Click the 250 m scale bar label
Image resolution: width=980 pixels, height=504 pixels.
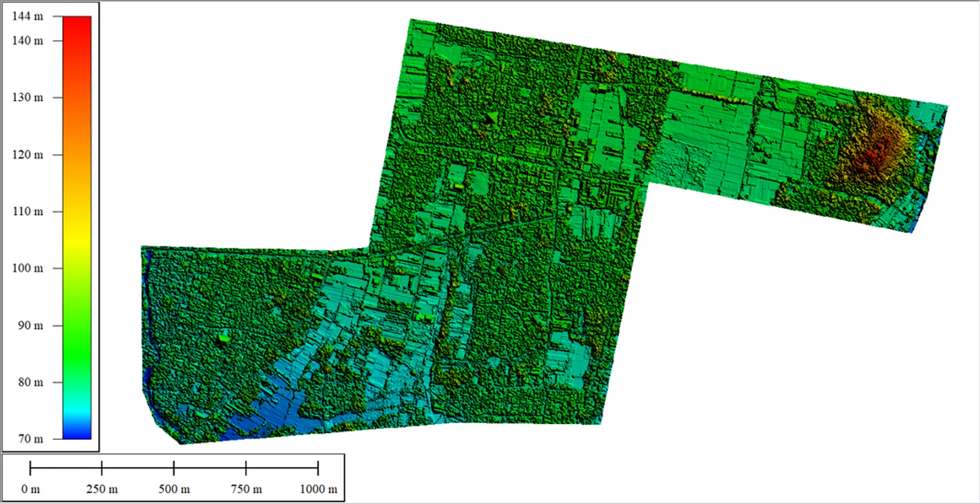[x=102, y=489]
